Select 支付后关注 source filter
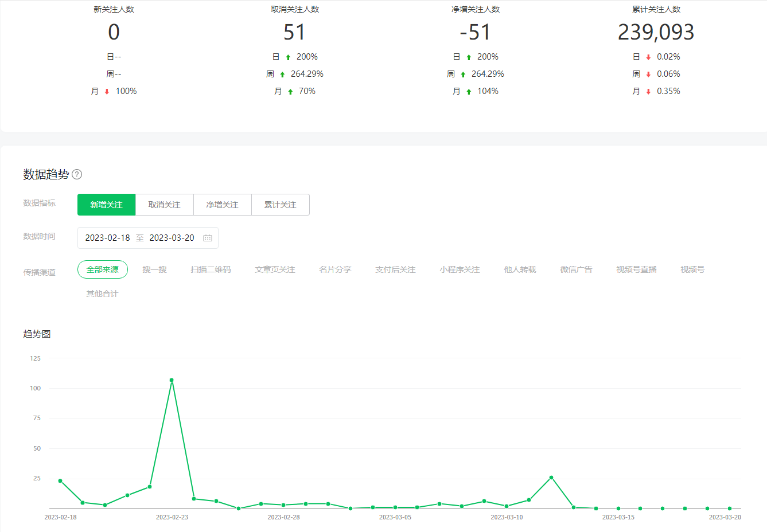This screenshot has width=767, height=532. [x=395, y=269]
